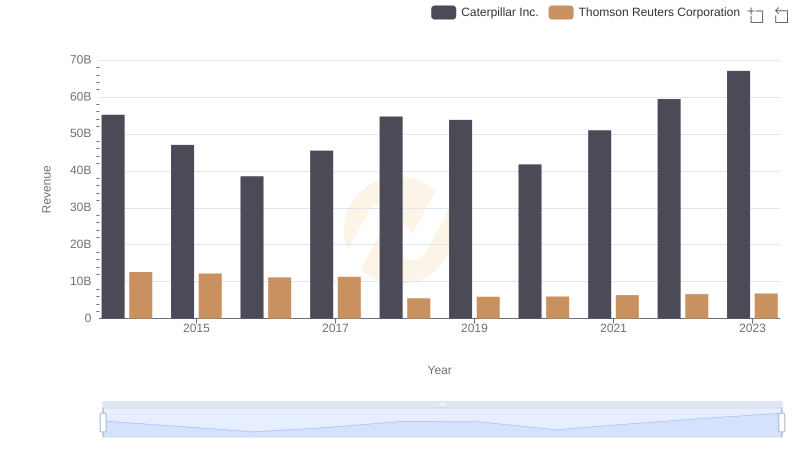
Task: Select the Caterpillar bar for 2015
Action: (183, 232)
